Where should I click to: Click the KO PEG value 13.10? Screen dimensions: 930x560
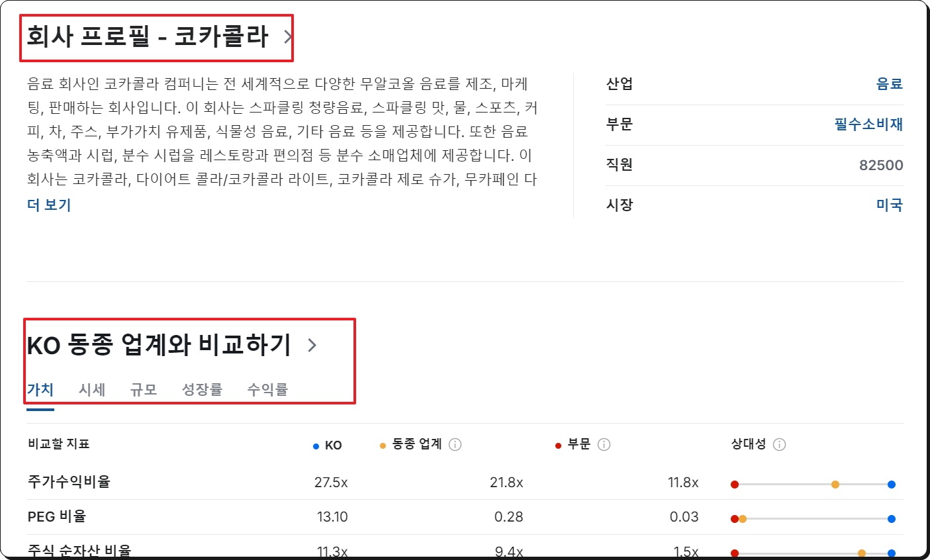pos(332,517)
